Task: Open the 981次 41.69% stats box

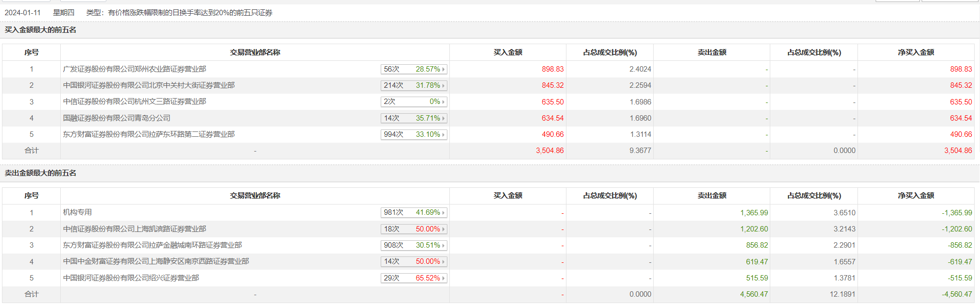Action: point(414,212)
